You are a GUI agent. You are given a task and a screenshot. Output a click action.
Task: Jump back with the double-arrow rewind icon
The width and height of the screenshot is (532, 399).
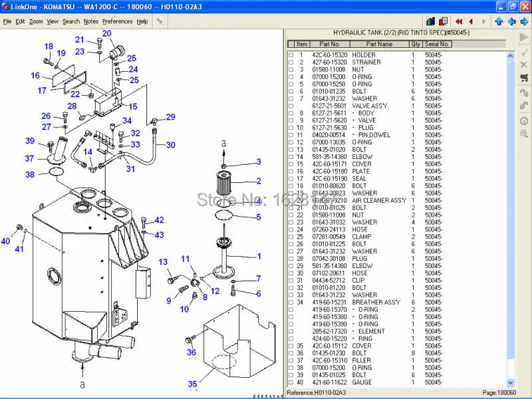coord(459,21)
